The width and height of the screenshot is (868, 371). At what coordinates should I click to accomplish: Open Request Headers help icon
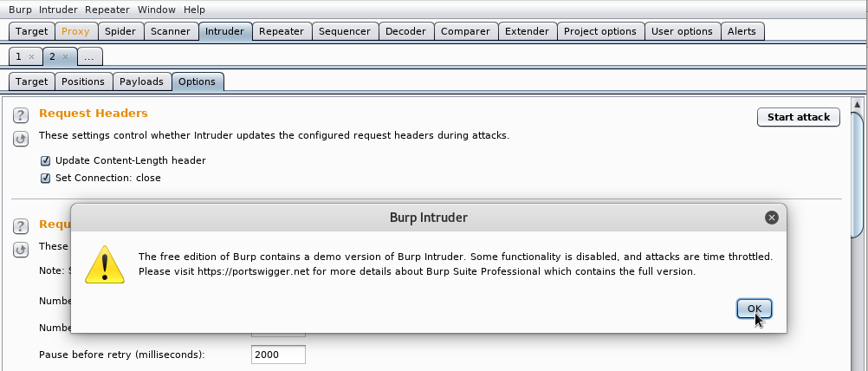coord(21,115)
